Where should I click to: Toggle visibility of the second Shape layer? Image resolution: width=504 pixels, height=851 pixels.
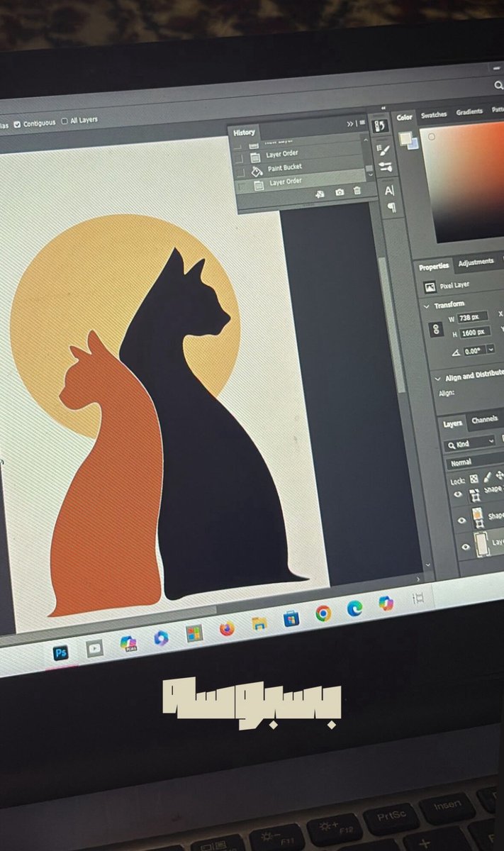pyautogui.click(x=461, y=521)
